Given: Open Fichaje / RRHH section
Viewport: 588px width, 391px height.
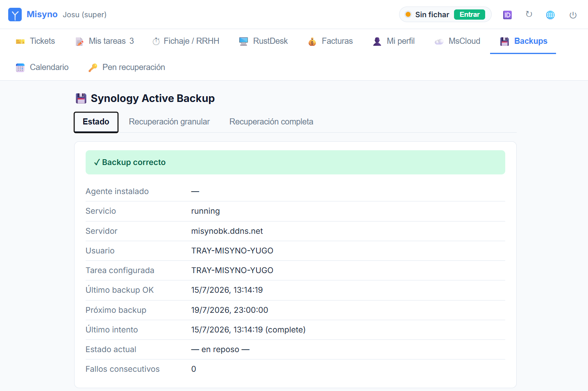Looking at the screenshot, I should 186,41.
